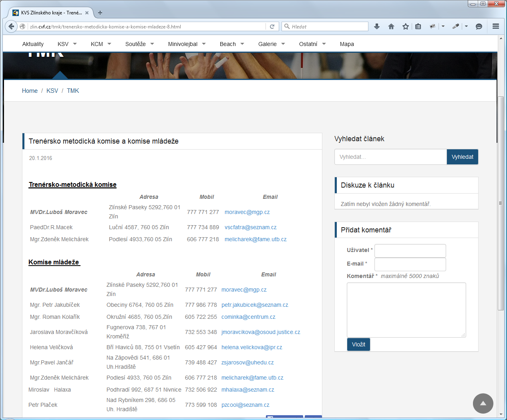Open a new tab with plus button
Image resolution: width=507 pixels, height=420 pixels.
click(100, 13)
